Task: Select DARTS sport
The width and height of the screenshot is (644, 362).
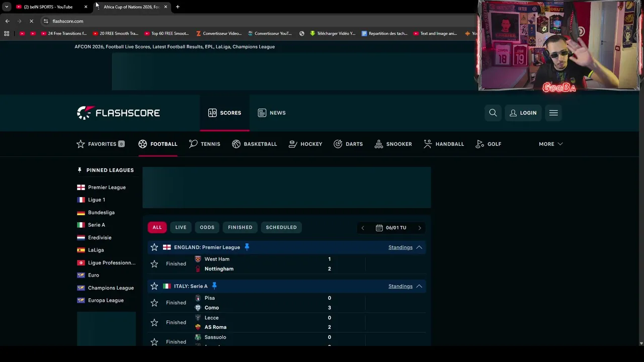Action: [348, 144]
